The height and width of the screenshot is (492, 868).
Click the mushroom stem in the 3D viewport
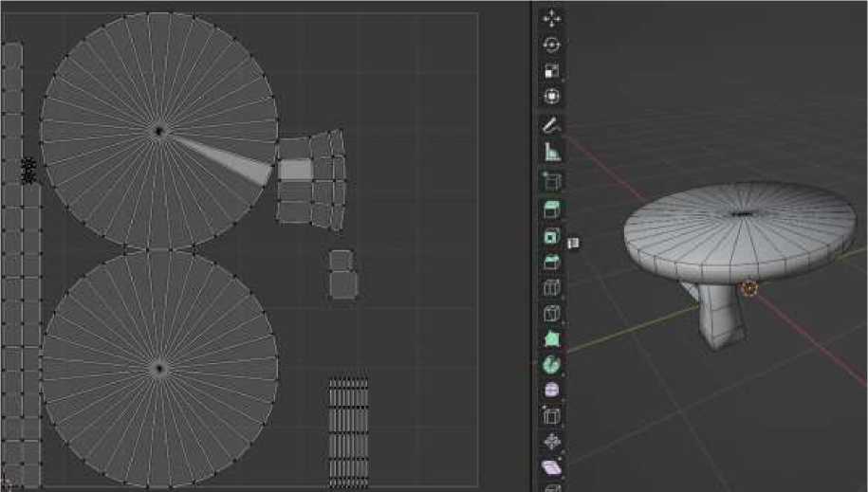coord(720,316)
